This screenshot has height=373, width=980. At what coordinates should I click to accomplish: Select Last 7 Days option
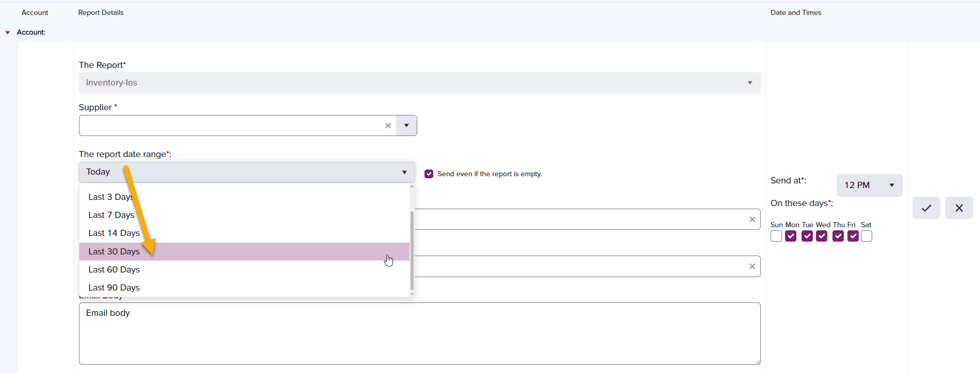244,215
